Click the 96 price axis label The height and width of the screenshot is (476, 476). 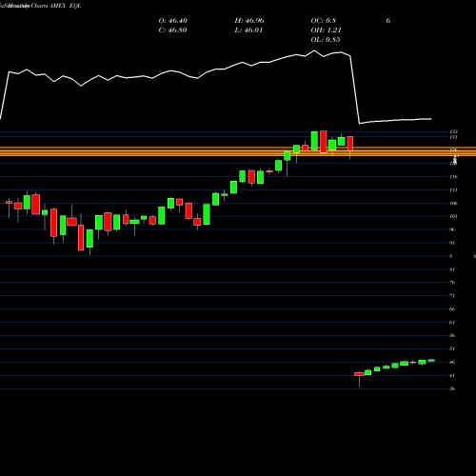point(452,229)
